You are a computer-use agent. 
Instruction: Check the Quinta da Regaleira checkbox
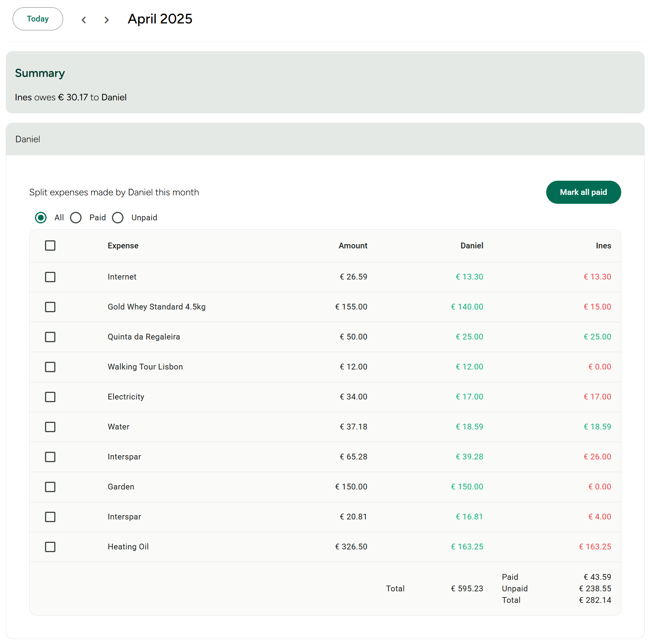tap(50, 337)
